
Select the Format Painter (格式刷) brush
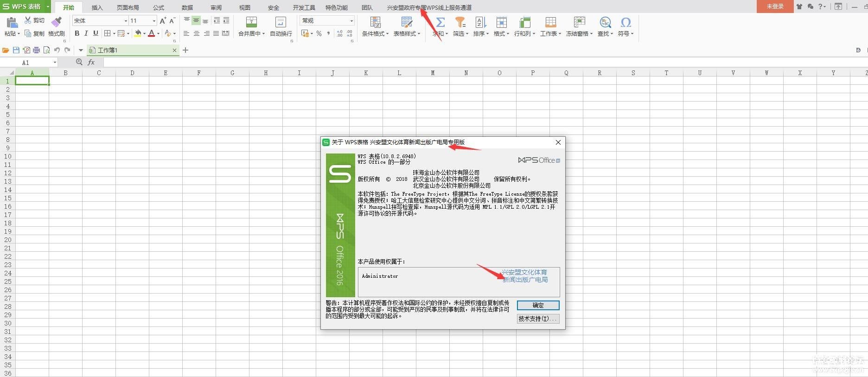(57, 22)
